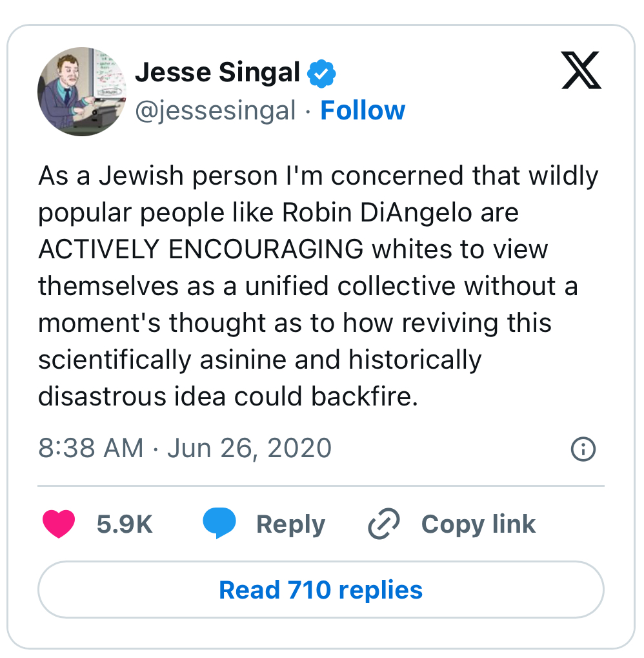
Task: Click the blue reply speech bubble icon
Action: point(219,524)
